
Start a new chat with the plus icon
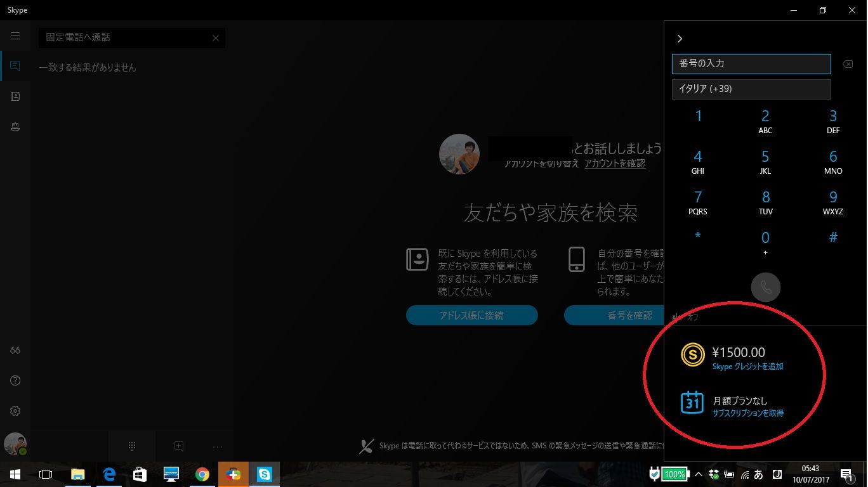click(x=179, y=446)
